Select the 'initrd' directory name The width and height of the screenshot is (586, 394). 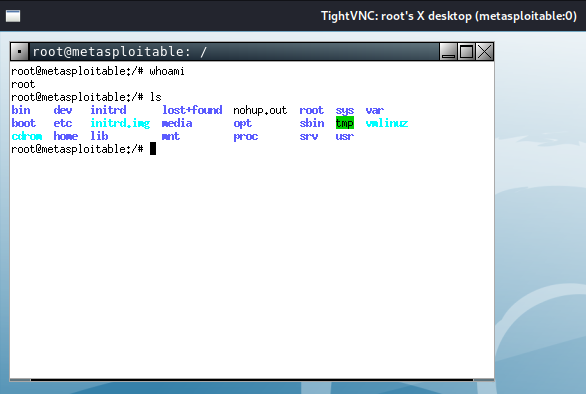[108, 110]
